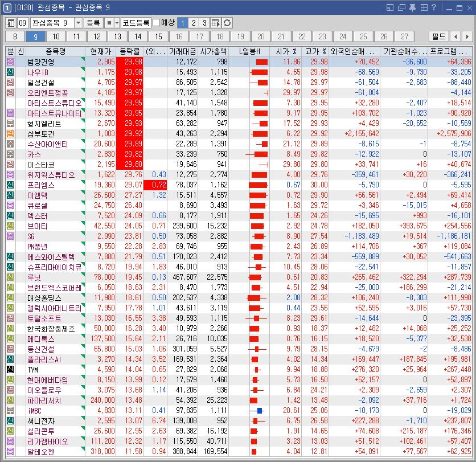This screenshot has height=462, width=476.
Task: Switch to view page 3 toggle
Action: point(204,23)
